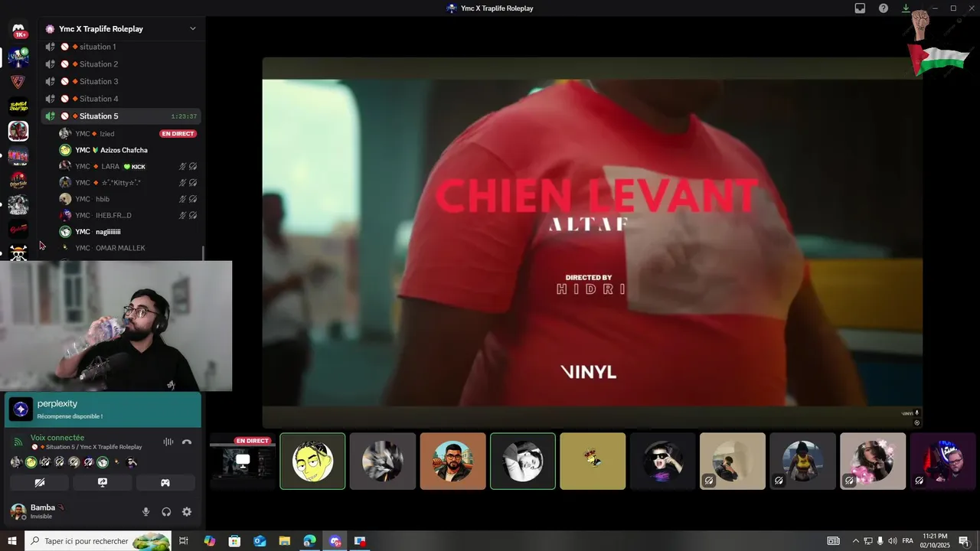This screenshot has width=980, height=551.
Task: Open Outlook from the taskbar
Action: (x=260, y=541)
